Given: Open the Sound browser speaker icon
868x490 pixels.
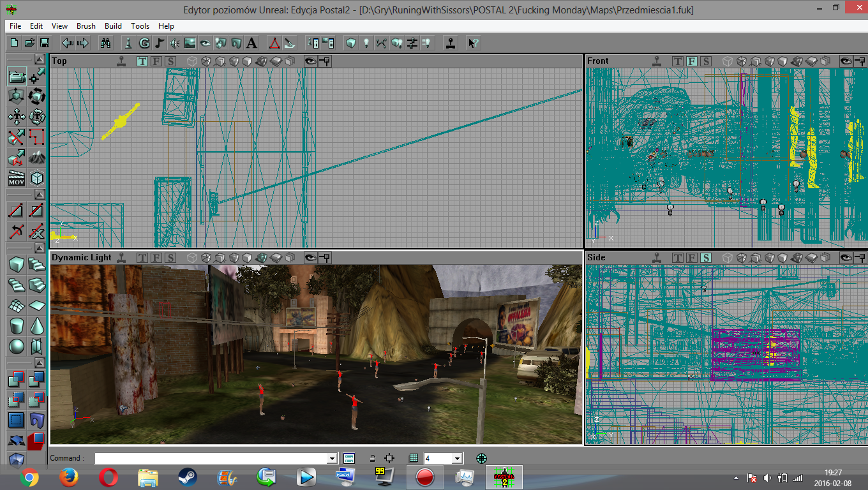Looking at the screenshot, I should [174, 43].
